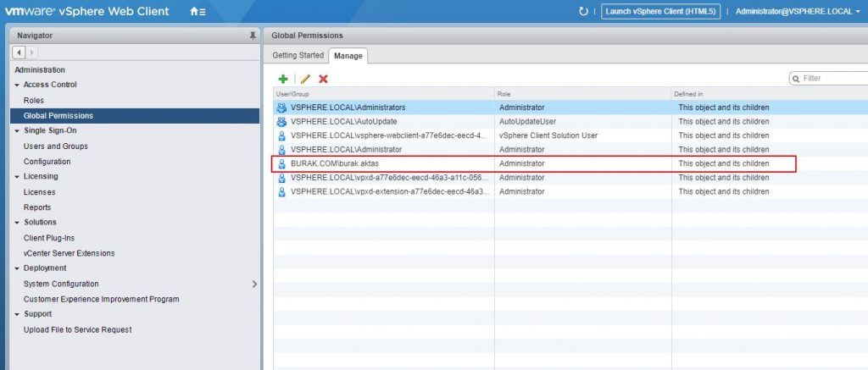Click user icon of BURAK.COM\burak.aktas row
Screen dimensions: 868x370
tap(281, 163)
